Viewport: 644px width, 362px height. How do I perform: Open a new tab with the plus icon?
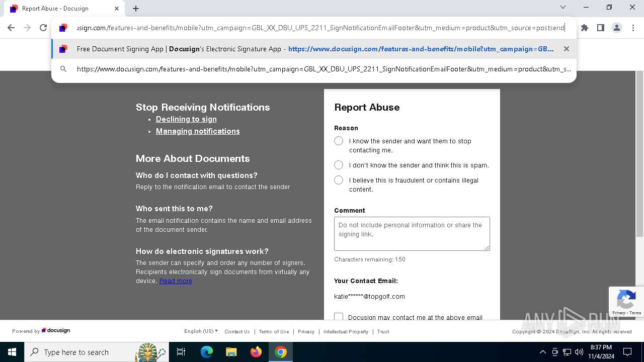point(136,9)
